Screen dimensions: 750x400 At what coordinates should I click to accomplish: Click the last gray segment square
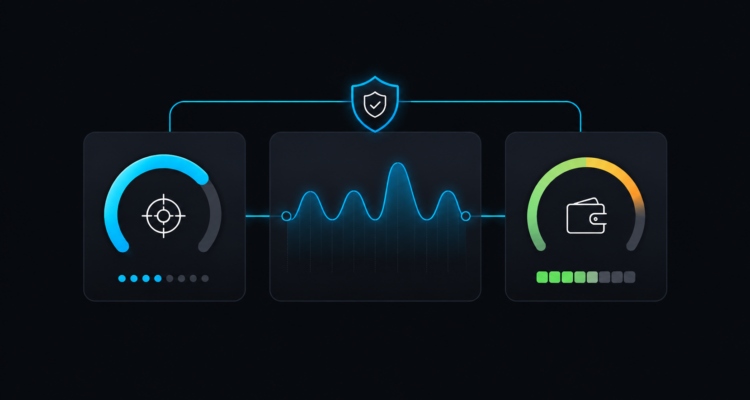pyautogui.click(x=629, y=277)
